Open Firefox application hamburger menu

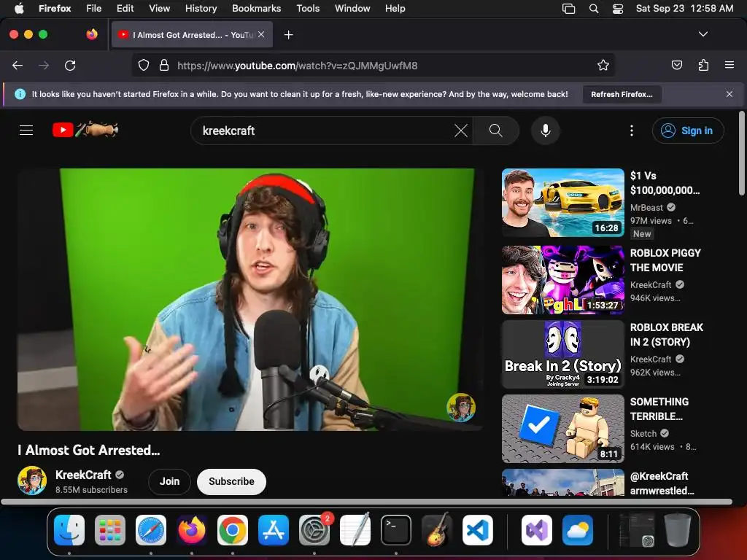click(x=729, y=65)
